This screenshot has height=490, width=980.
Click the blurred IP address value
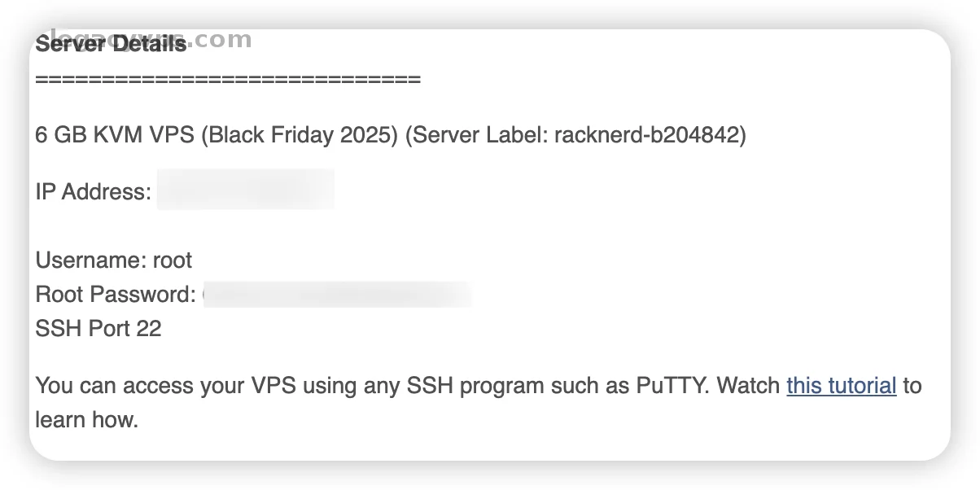(245, 190)
